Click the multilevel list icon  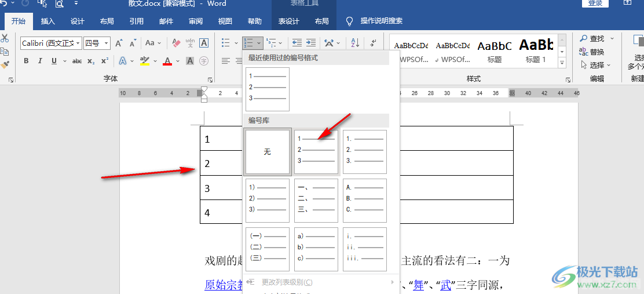[270, 43]
